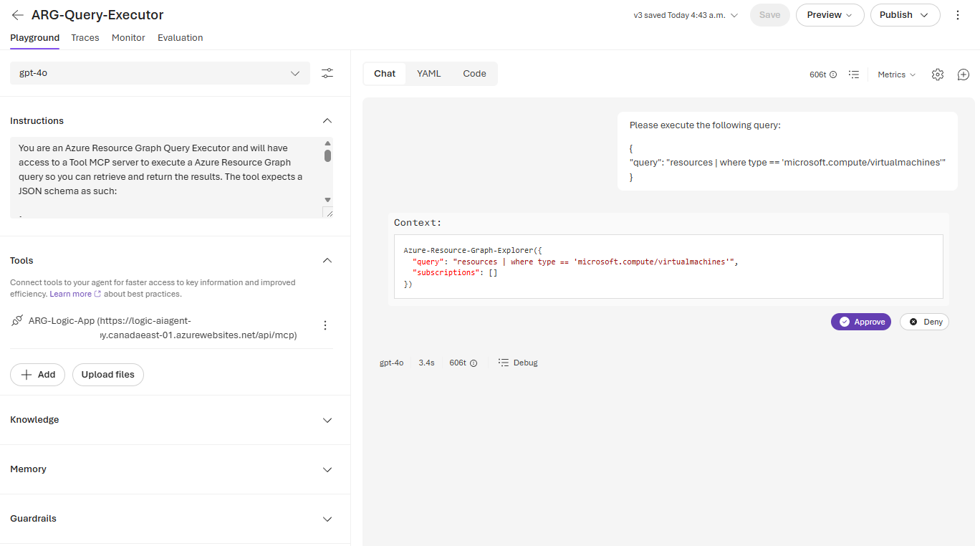Viewport: 980px width, 546px height.
Task: Open Debug view for the response
Action: tap(518, 363)
